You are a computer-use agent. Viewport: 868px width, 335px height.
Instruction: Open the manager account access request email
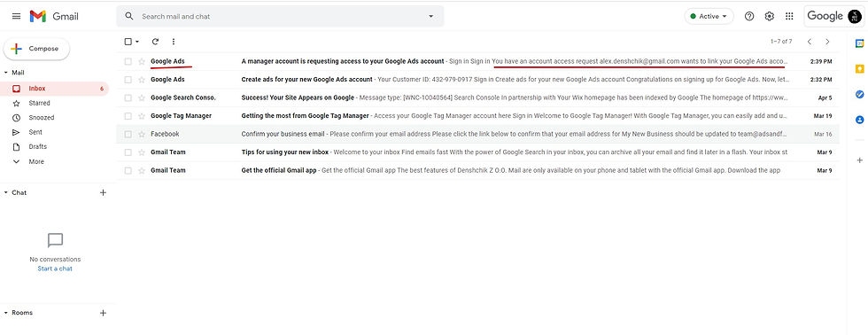point(478,61)
